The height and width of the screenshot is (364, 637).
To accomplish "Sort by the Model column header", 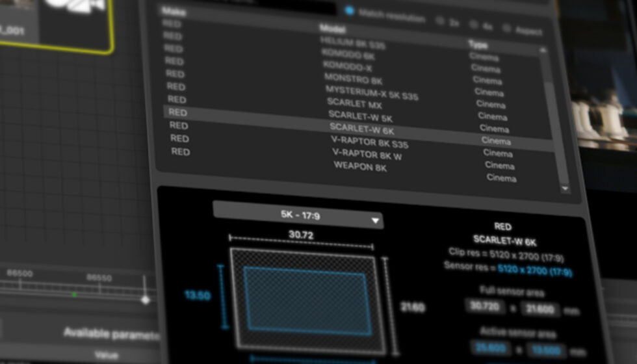I will (x=332, y=29).
